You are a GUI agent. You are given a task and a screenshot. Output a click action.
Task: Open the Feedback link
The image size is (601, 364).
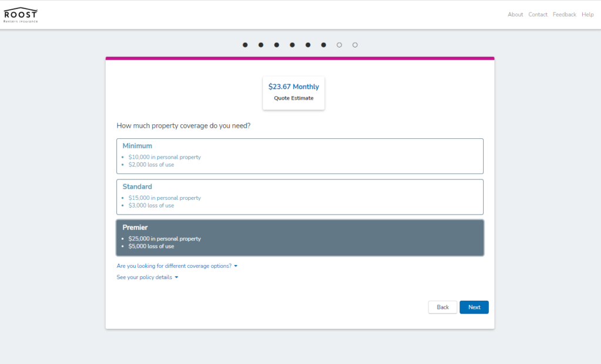point(564,15)
